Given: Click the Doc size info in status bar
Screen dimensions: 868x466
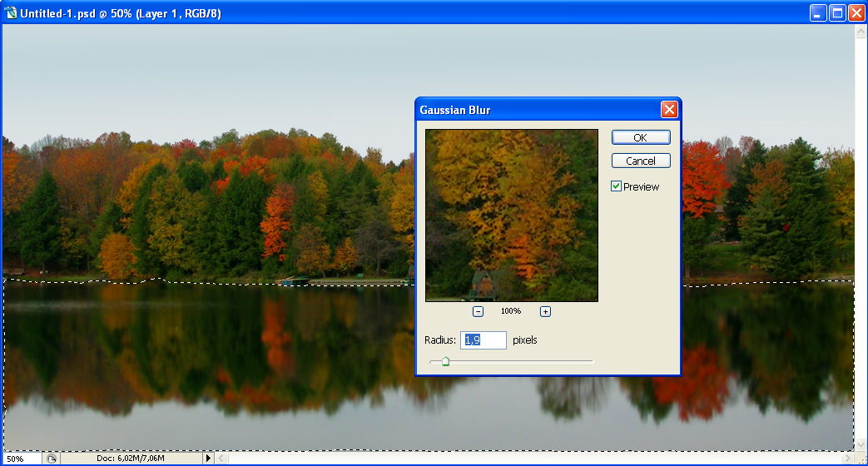Looking at the screenshot, I should [131, 459].
